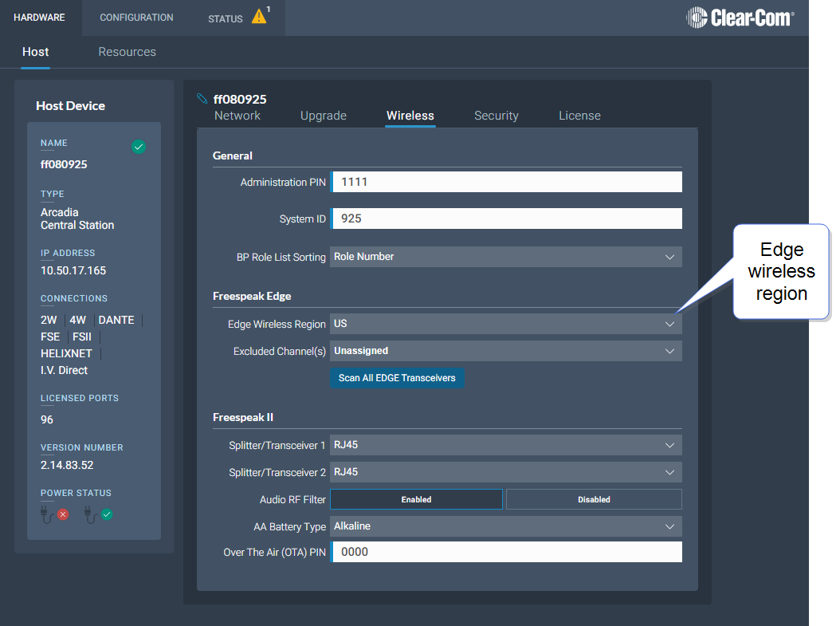Click the DANTE connection label

click(x=116, y=320)
